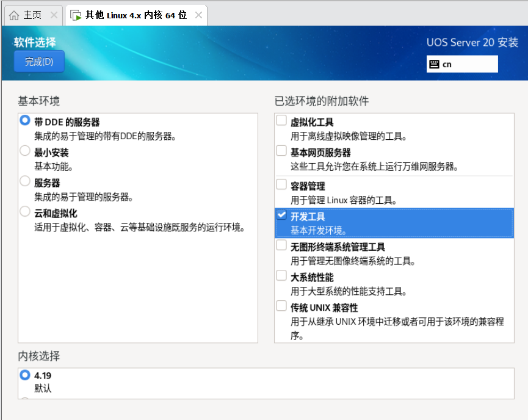Select the 4.19 kernel radio button
528x420 pixels.
pos(25,375)
